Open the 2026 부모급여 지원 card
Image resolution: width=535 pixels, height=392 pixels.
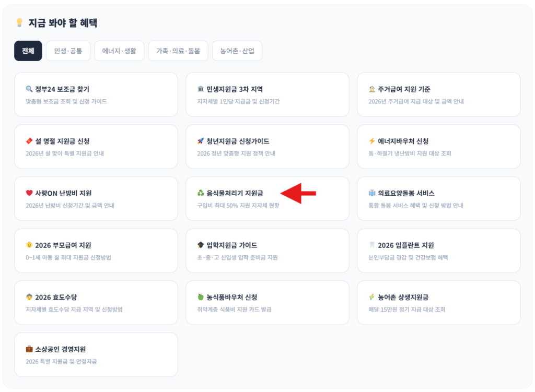[96, 251]
